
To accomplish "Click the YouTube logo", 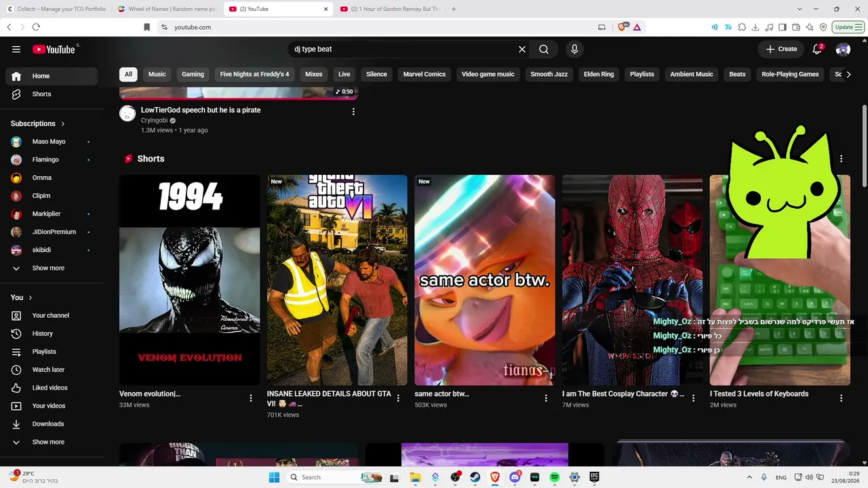I will [x=55, y=49].
